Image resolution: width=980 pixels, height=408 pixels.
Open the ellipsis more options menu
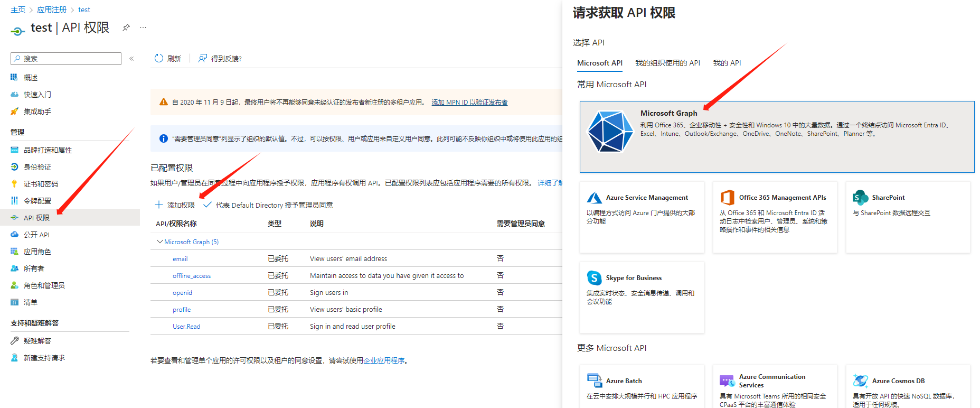143,27
